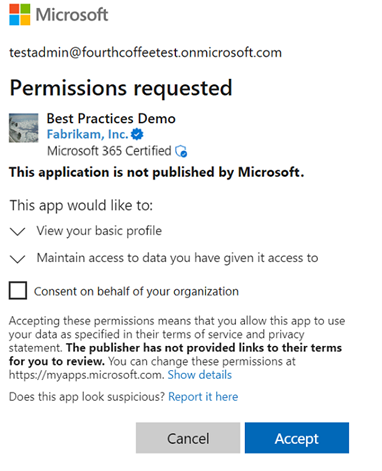This screenshot has height=471, width=382.
Task: Click the blue verified publisher badge
Action: coord(137,134)
